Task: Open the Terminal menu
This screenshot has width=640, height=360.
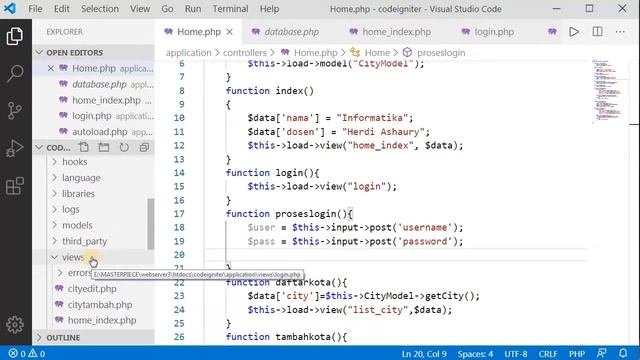Action: [230, 9]
